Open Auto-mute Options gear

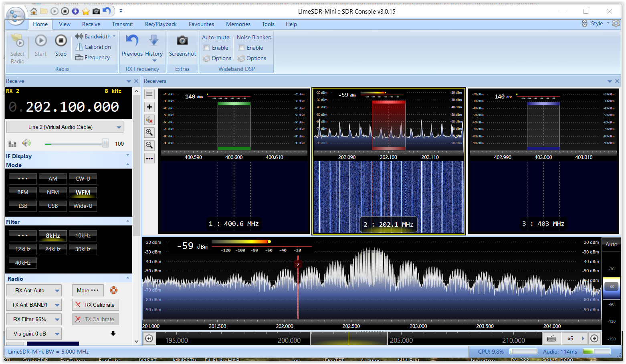[x=217, y=58]
